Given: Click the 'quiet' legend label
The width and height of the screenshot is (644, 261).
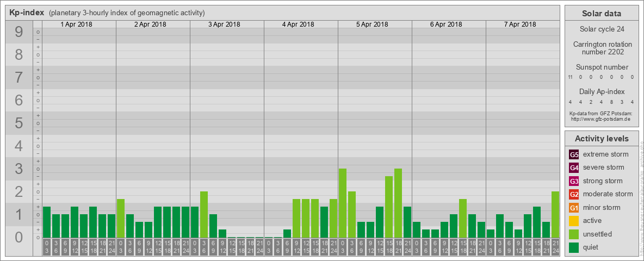Looking at the screenshot, I should [x=591, y=247].
